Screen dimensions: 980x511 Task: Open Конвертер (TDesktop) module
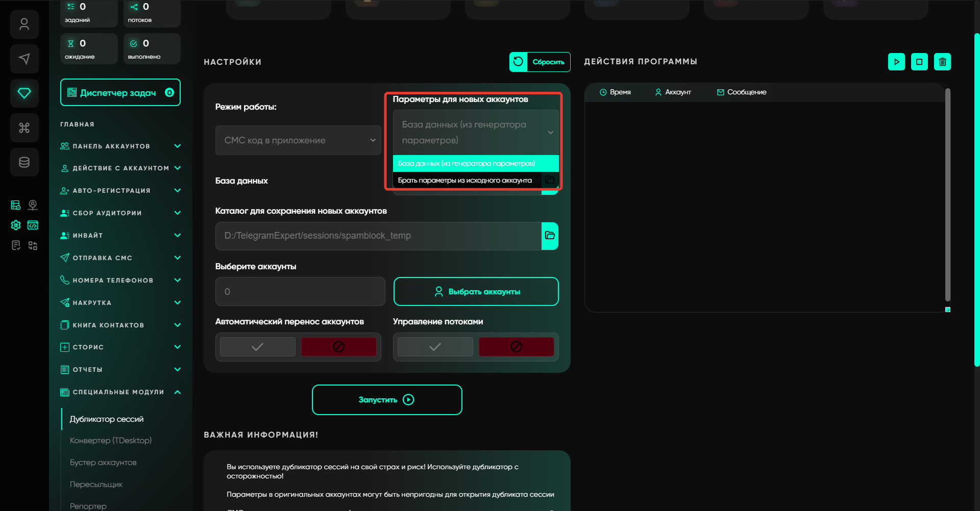pos(111,441)
